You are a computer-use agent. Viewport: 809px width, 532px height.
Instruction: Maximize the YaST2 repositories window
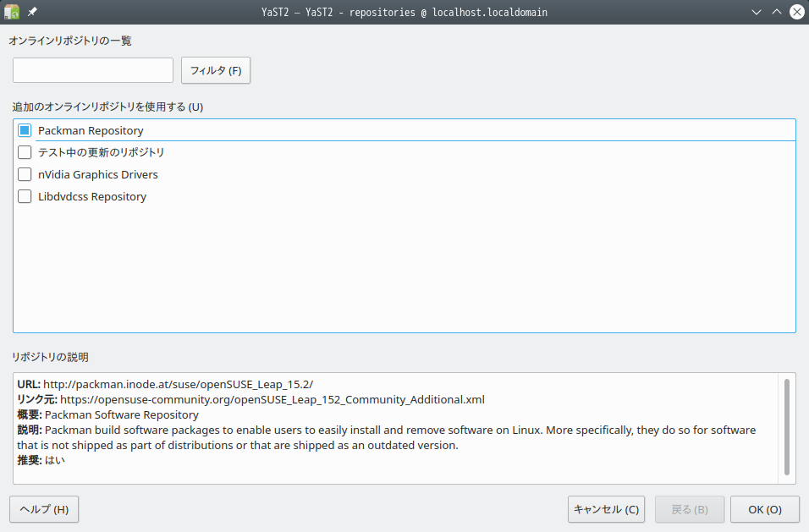click(x=777, y=12)
